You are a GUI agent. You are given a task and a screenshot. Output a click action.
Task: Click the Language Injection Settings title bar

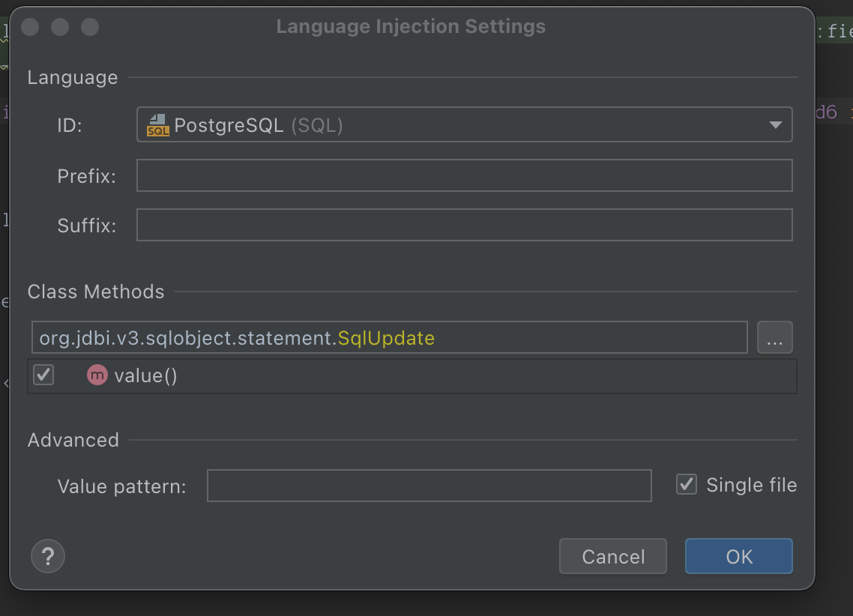[x=410, y=26]
